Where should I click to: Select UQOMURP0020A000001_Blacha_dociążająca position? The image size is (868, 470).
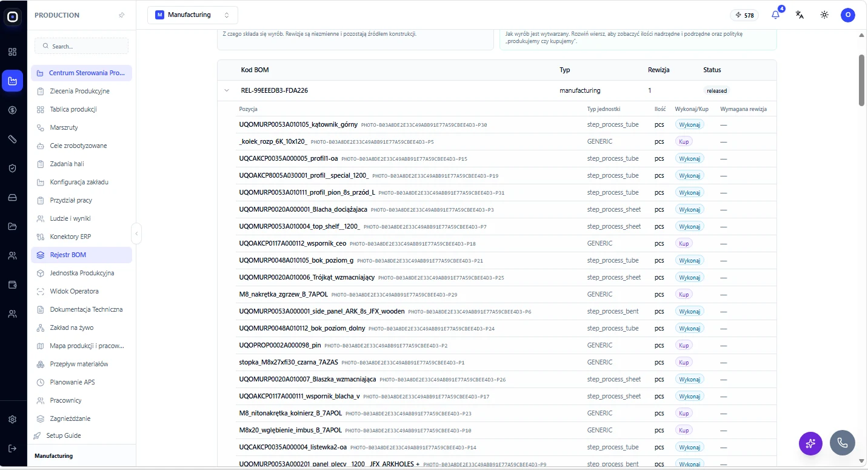click(303, 210)
